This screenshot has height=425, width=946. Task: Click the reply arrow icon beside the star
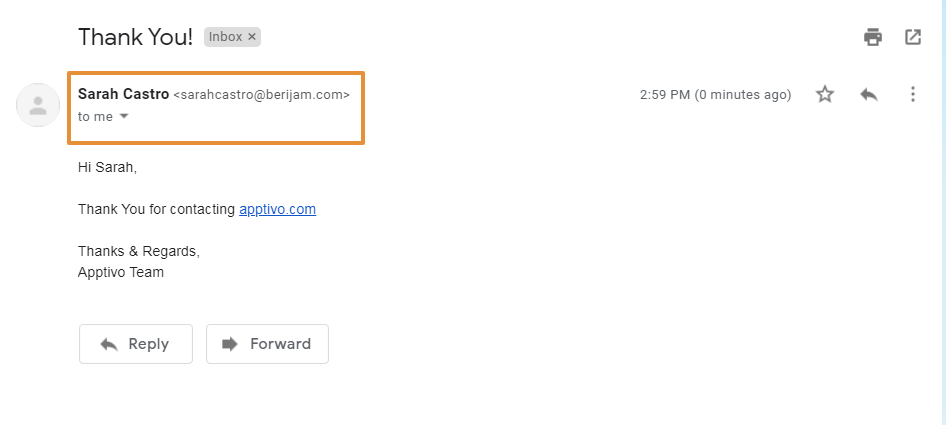869,94
